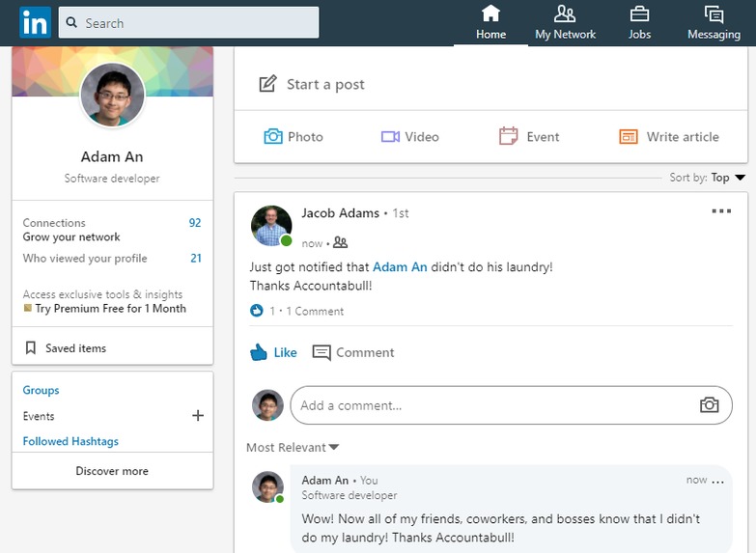Click the My Network people icon

click(565, 14)
